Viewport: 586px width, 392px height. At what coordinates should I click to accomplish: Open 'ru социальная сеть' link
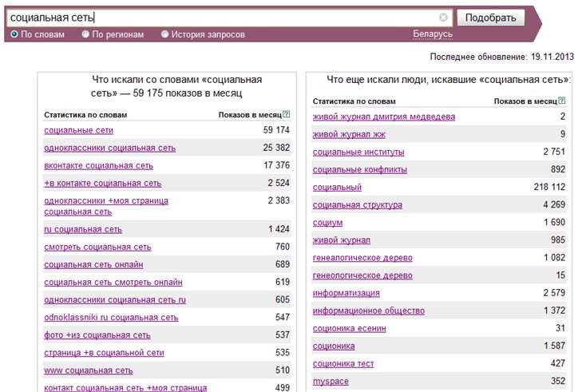pos(83,229)
